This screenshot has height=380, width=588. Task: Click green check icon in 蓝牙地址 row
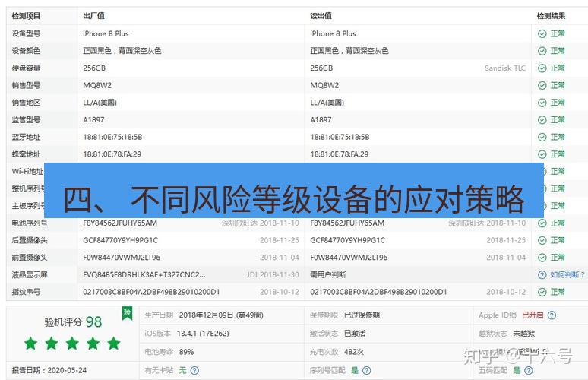tap(542, 138)
